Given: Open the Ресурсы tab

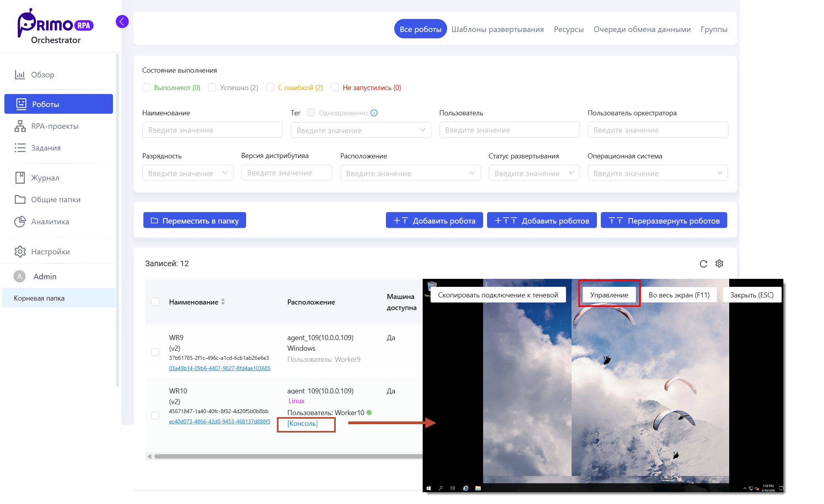Looking at the screenshot, I should [x=568, y=29].
